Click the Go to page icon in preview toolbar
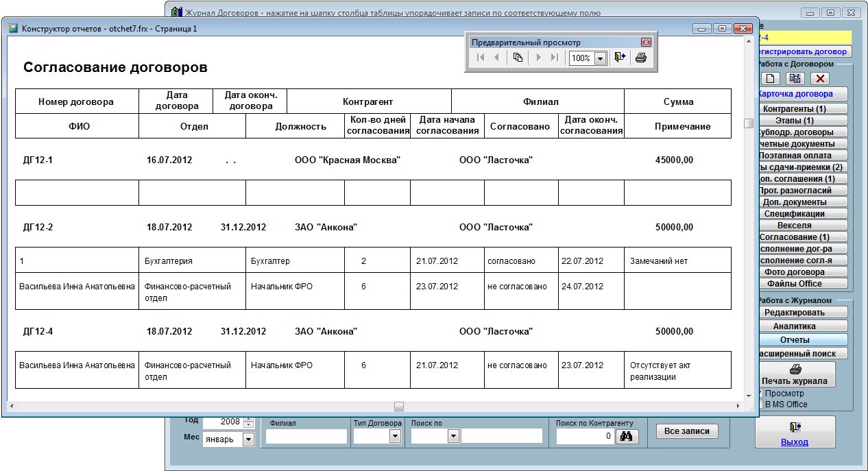Screen dimensions: 868x471 point(518,58)
